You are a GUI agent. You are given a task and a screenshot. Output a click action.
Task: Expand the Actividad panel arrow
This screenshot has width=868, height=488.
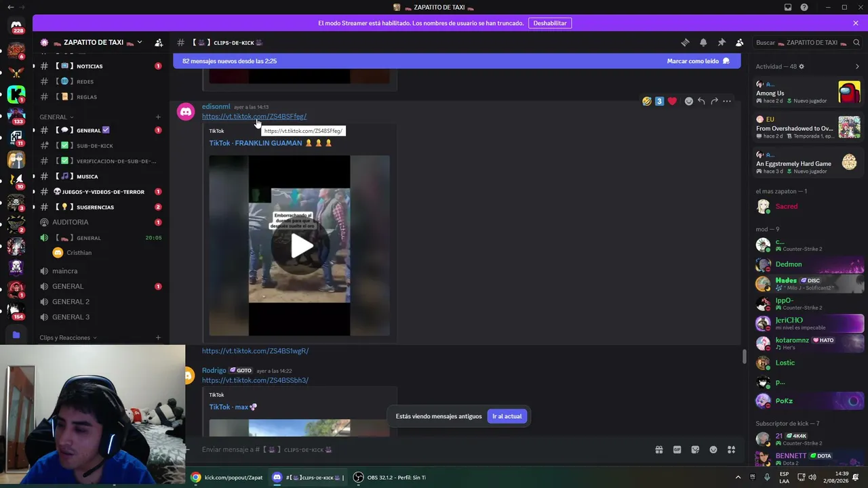[857, 66]
